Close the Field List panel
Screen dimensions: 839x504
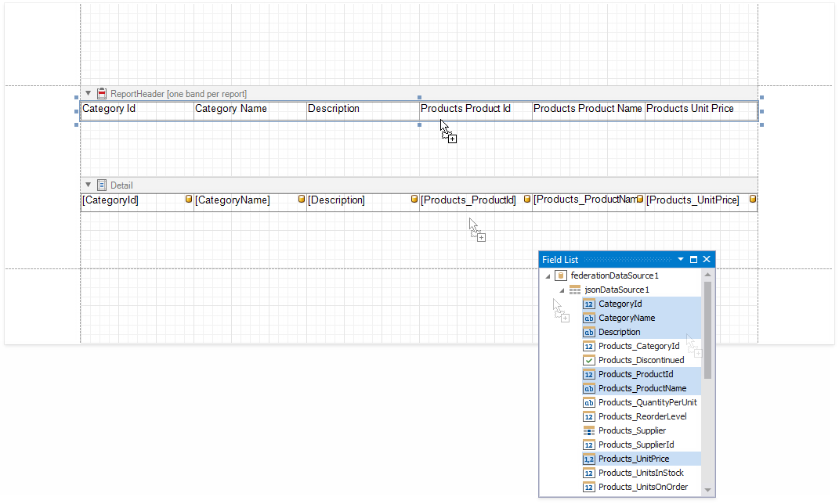click(x=706, y=259)
